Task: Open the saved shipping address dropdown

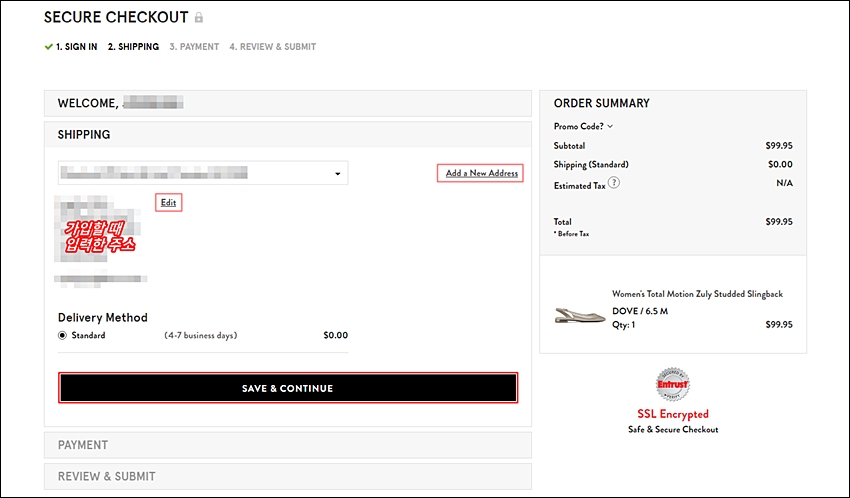Action: [x=203, y=173]
